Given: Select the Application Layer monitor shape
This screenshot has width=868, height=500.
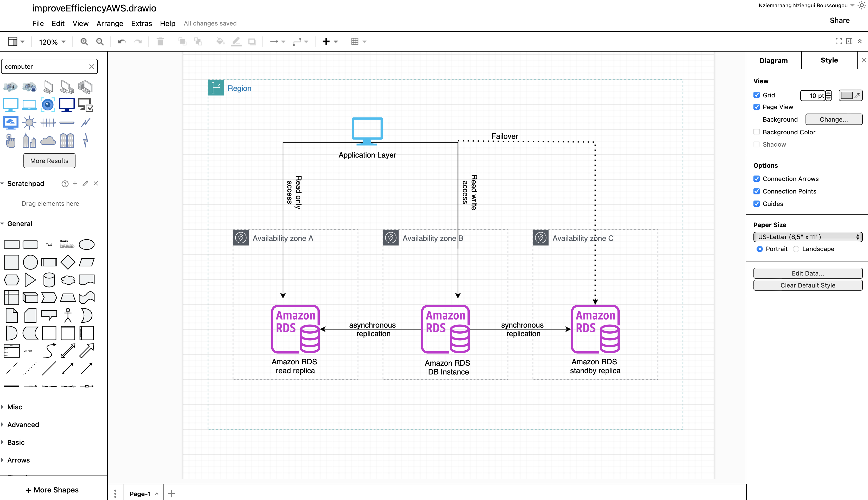Looking at the screenshot, I should [x=367, y=131].
